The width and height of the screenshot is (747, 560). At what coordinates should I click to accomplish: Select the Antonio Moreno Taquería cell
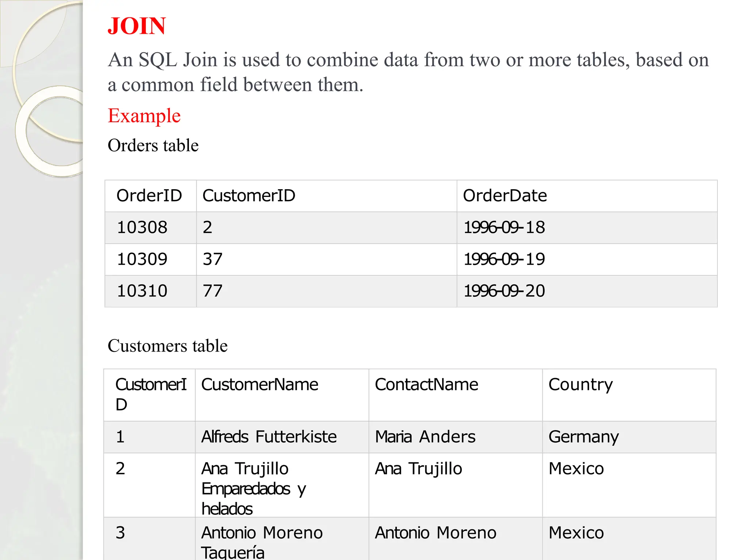click(x=262, y=542)
